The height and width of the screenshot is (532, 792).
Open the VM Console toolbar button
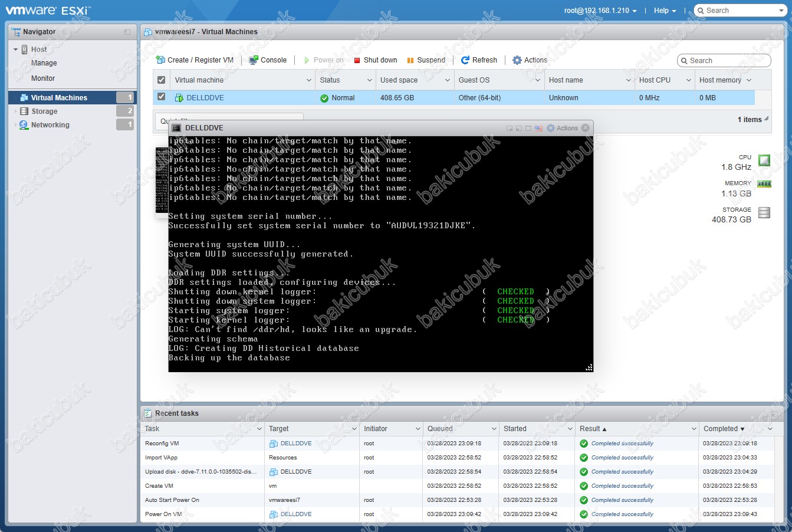268,60
